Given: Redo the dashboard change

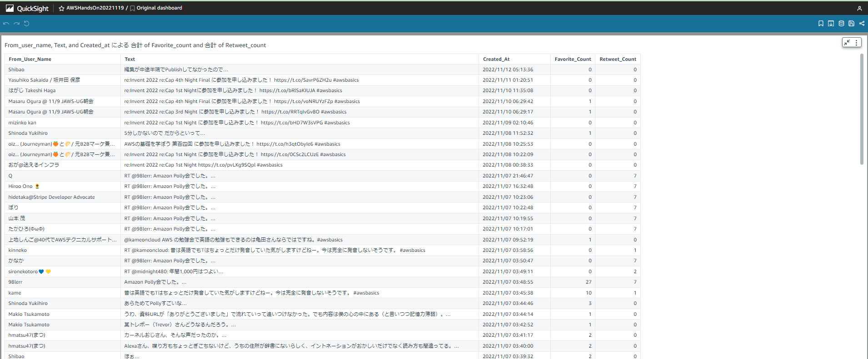Looking at the screenshot, I should 16,24.
